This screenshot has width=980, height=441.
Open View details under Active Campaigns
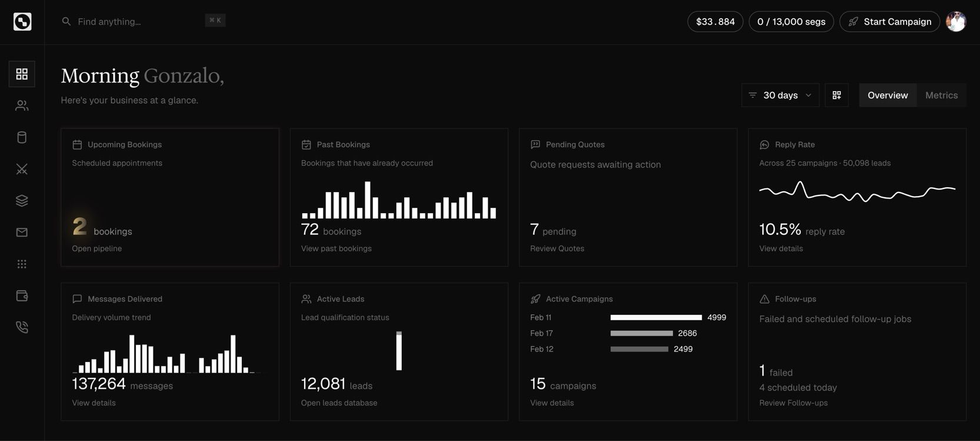552,403
